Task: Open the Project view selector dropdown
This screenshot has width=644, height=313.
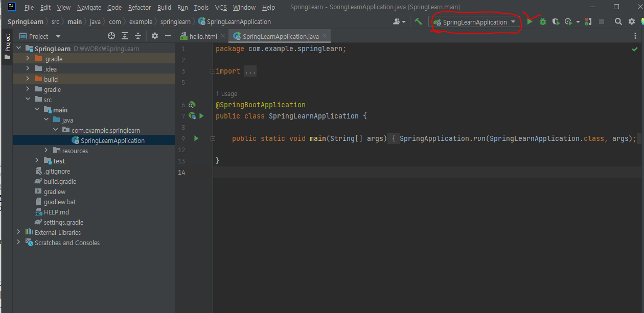Action: [x=40, y=36]
